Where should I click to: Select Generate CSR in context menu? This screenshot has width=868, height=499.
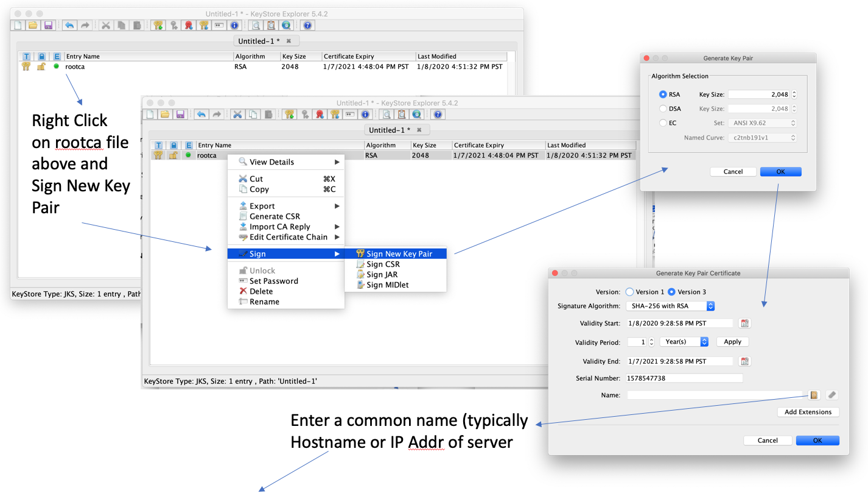pyautogui.click(x=286, y=216)
